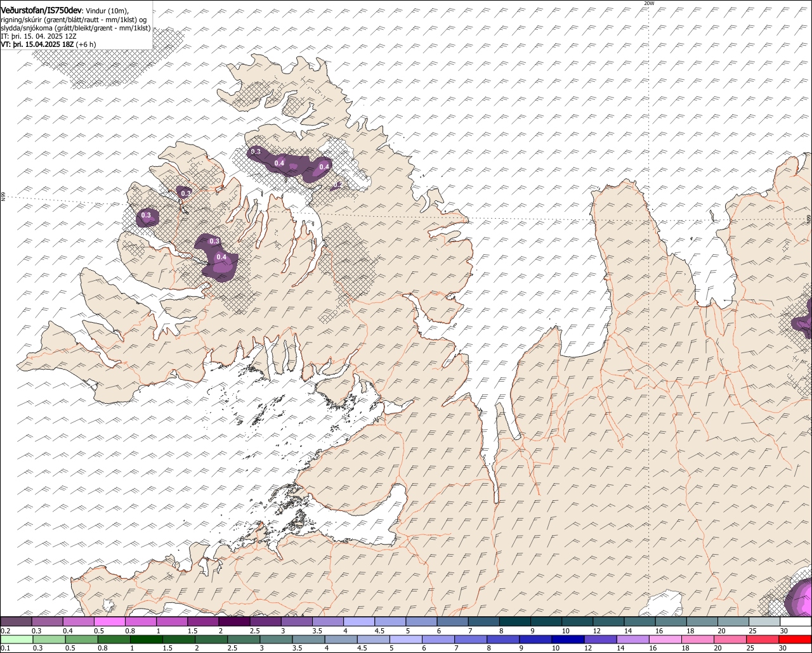The height and width of the screenshot is (653, 812).
Task: Select the lavender 4 swatch in upper legend row
Action: 359,622
